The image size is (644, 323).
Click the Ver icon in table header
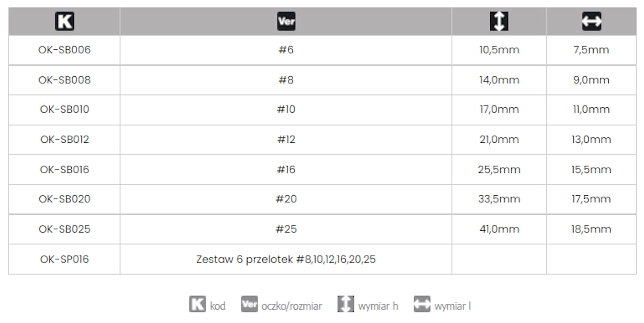pyautogui.click(x=286, y=21)
